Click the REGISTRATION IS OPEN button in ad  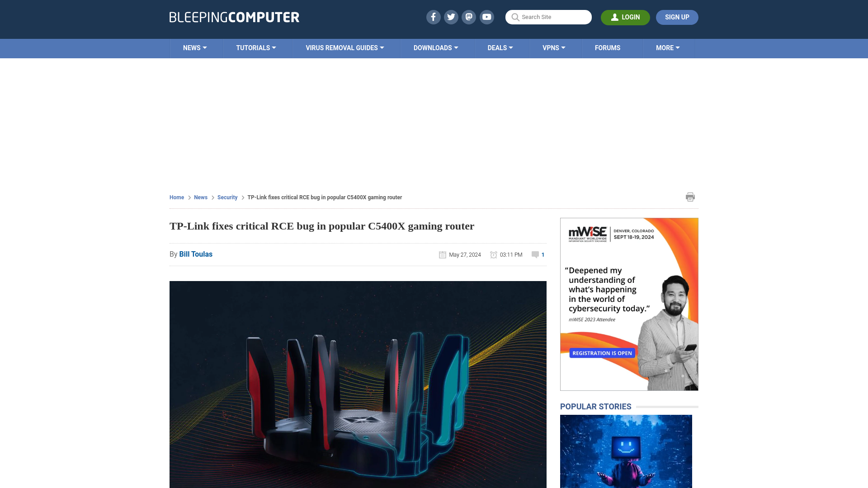pos(602,353)
